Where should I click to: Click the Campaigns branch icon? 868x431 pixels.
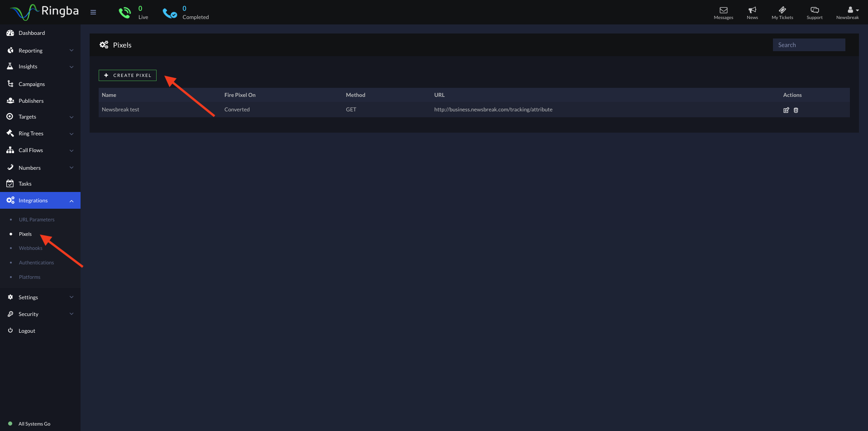(x=10, y=84)
